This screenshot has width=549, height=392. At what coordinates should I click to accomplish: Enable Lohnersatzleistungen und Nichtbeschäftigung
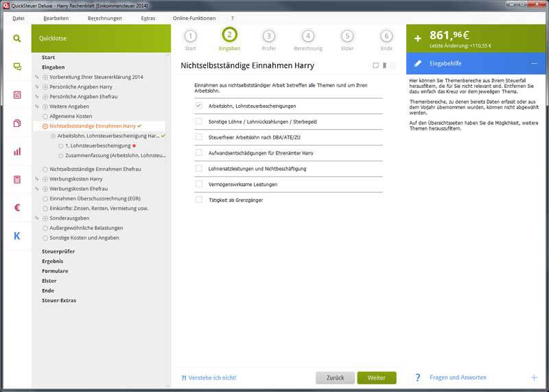click(199, 168)
